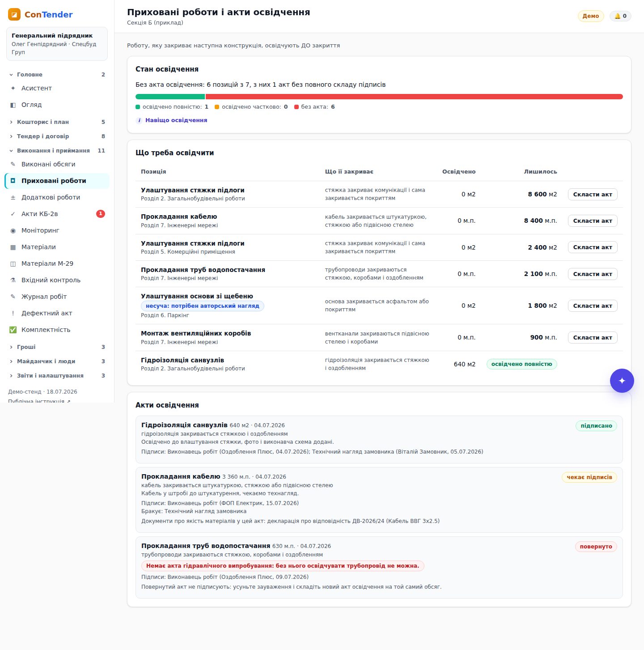Скласти акт for Прокладання кабелю row
Viewport: 644px width, 650px height.
(593, 221)
